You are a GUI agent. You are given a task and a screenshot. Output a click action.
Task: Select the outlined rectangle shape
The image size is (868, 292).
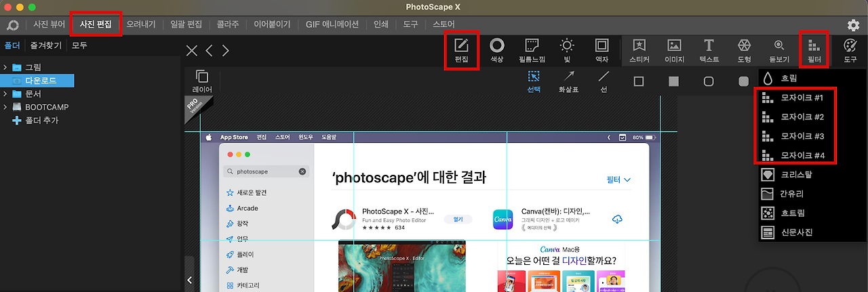(x=639, y=81)
